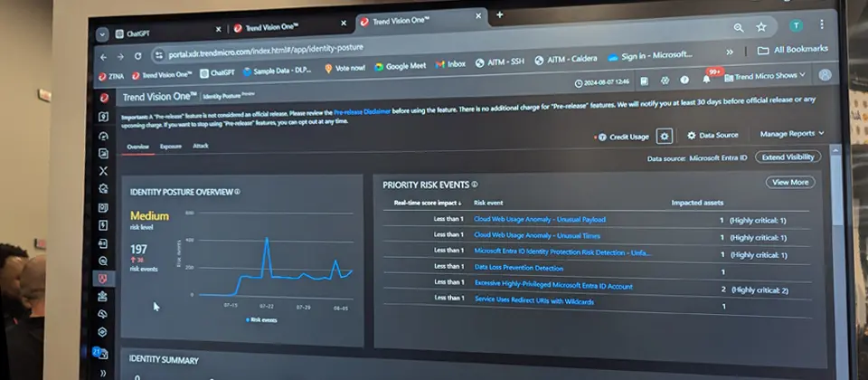This screenshot has width=868, height=380.
Task: Open the user account avatar in console header
Action: [x=825, y=75]
